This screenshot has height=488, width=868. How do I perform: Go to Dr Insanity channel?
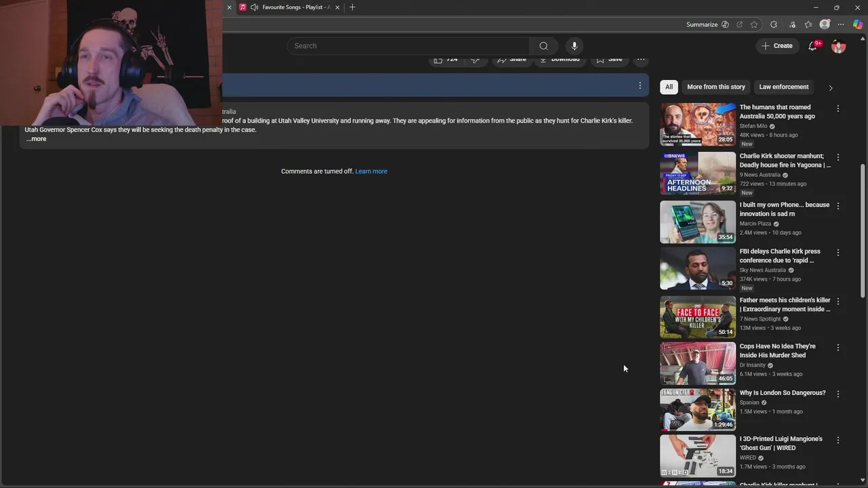click(x=753, y=365)
